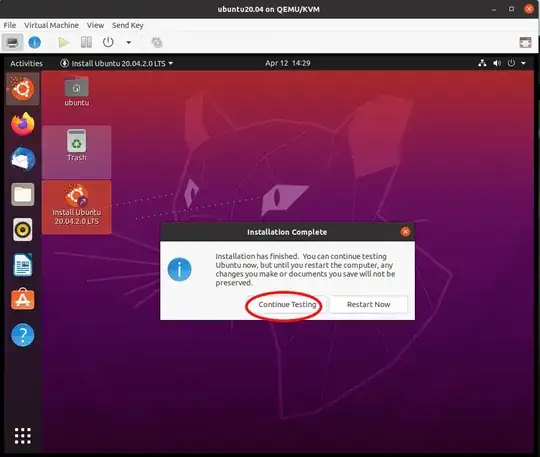Open Thunderbird mail from the dock
The width and height of the screenshot is (540, 457).
coord(23,159)
